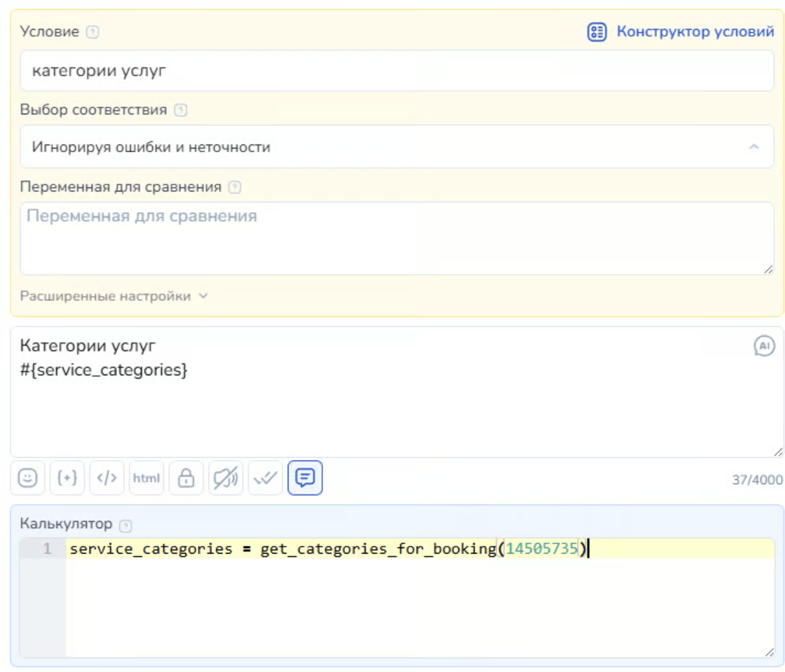The image size is (785, 672).
Task: Click the help icon next to Калькулятор
Action: click(125, 525)
